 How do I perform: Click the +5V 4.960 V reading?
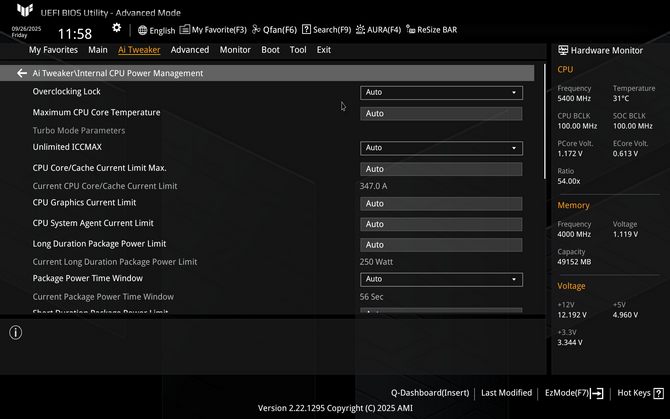(x=625, y=315)
